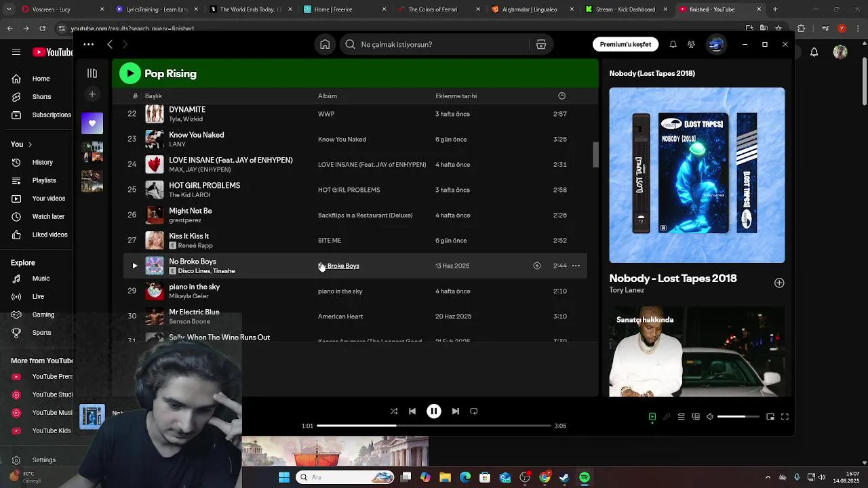Open the Tory Lanez artist link

627,290
